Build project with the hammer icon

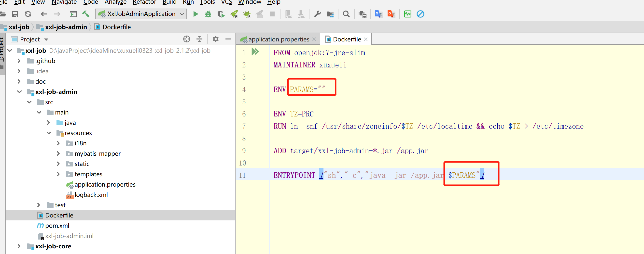click(86, 14)
